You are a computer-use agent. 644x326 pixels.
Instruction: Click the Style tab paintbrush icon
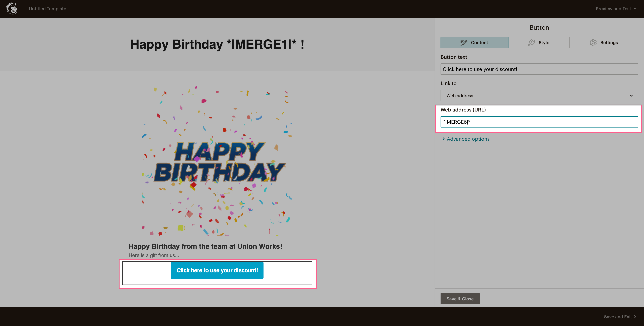[531, 43]
